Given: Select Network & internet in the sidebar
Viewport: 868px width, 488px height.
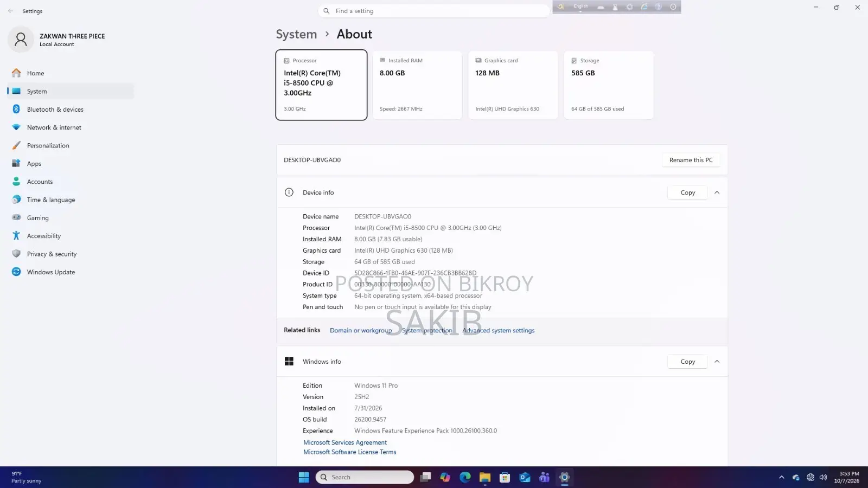Looking at the screenshot, I should click(x=71, y=127).
